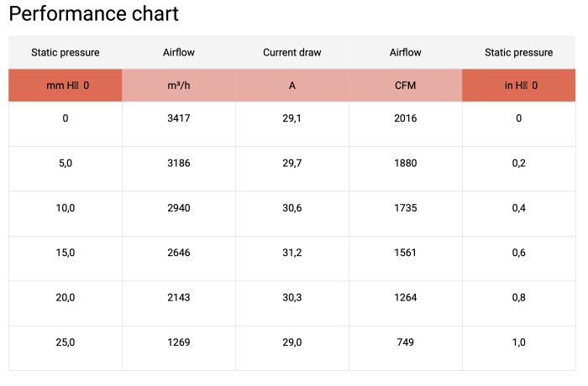588x386 pixels.
Task: Select the 10,0 static pressure cell
Action: point(66,208)
